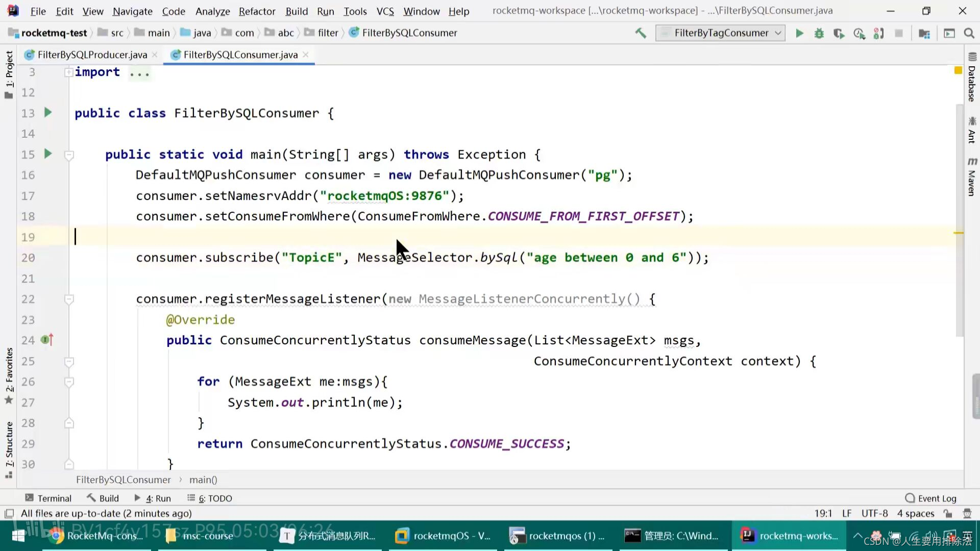Click the override gutter marker on line 24

tap(47, 339)
